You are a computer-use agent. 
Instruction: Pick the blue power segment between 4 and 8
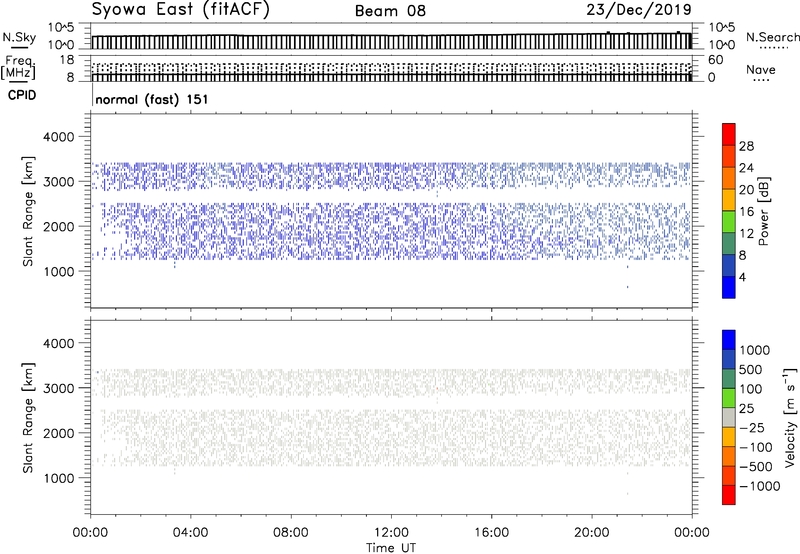click(729, 265)
